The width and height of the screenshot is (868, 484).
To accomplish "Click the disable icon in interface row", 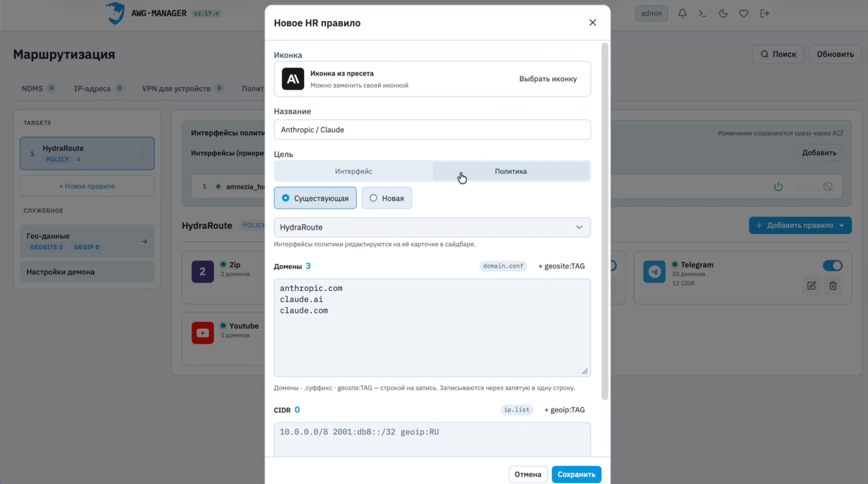I will pyautogui.click(x=828, y=186).
